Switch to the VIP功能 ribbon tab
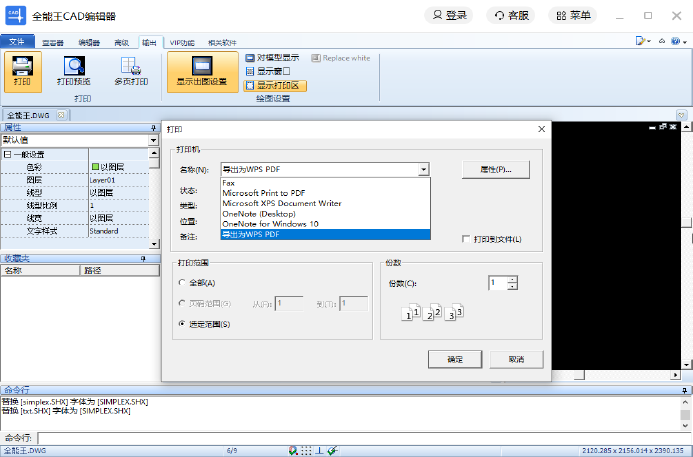The height and width of the screenshot is (457, 693). (x=182, y=43)
